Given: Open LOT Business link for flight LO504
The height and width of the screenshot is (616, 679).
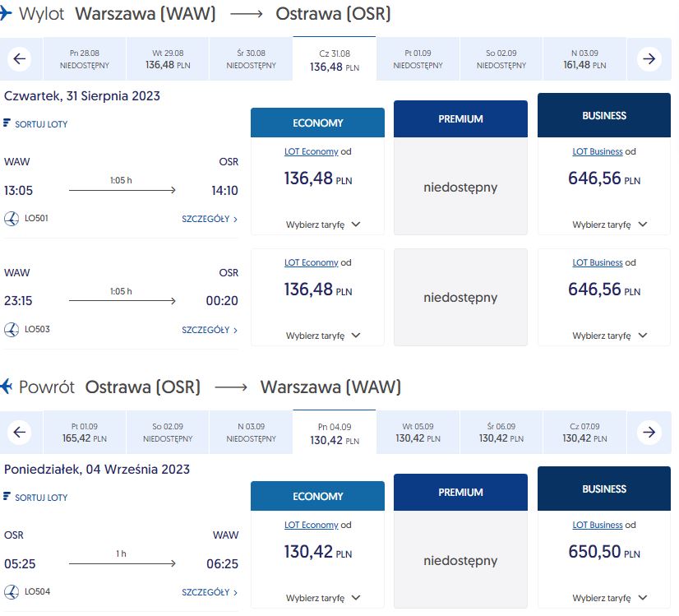Looking at the screenshot, I should tap(598, 525).
